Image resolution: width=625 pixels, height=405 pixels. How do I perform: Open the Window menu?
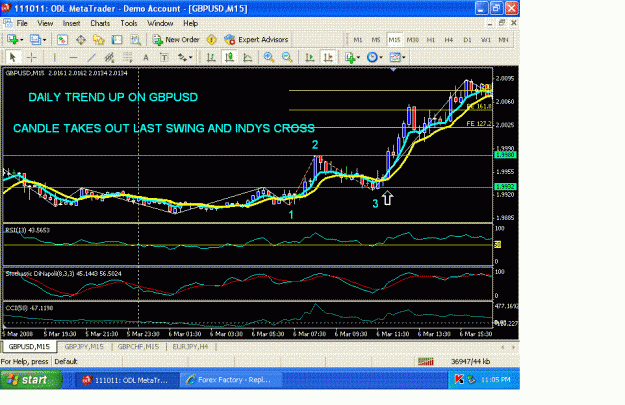coord(160,24)
